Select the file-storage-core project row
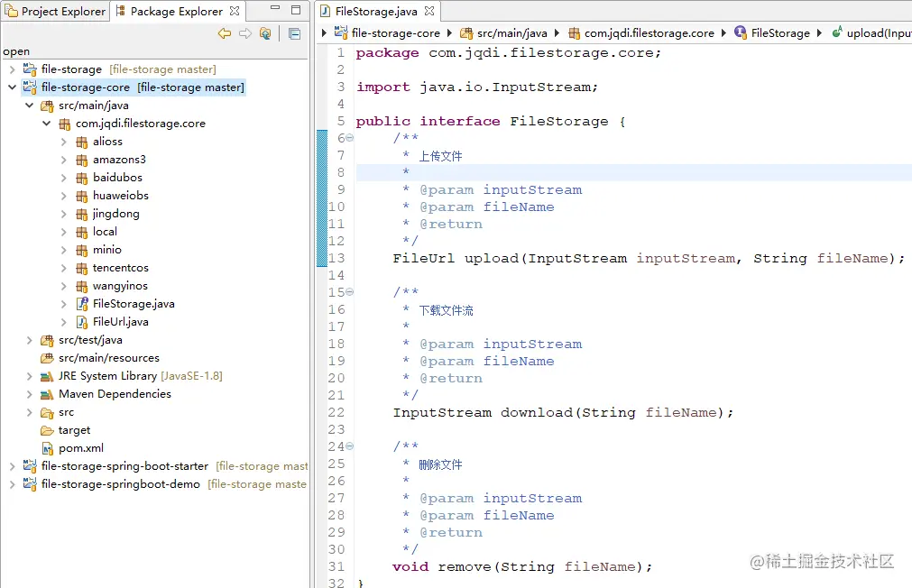The image size is (912, 588). click(x=134, y=87)
